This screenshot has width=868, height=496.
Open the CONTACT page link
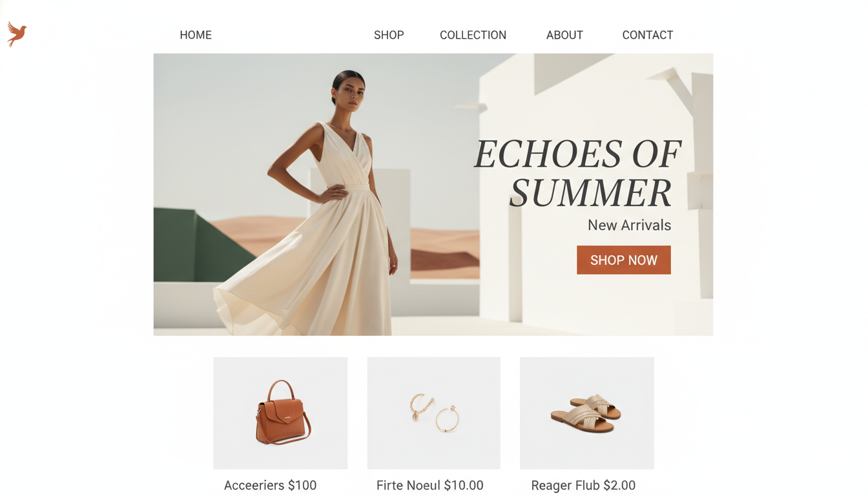(648, 35)
